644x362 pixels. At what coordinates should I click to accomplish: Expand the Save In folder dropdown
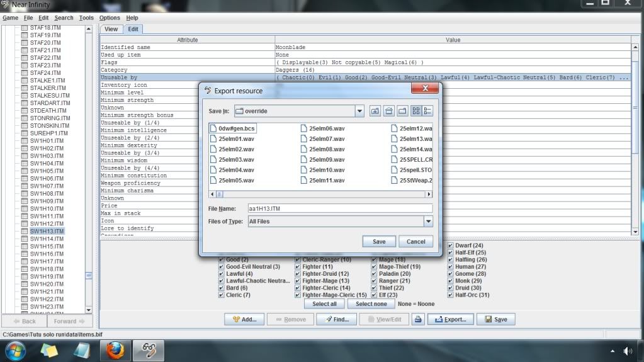[359, 111]
